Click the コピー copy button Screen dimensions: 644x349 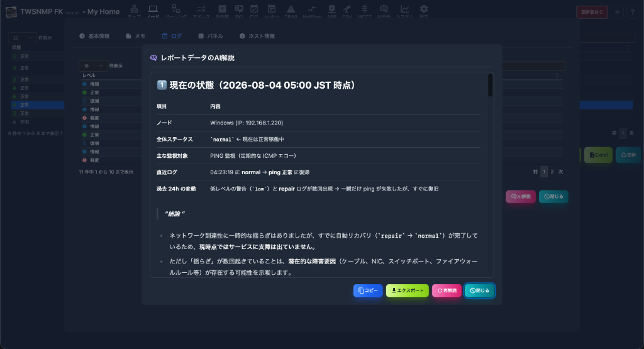click(x=368, y=291)
